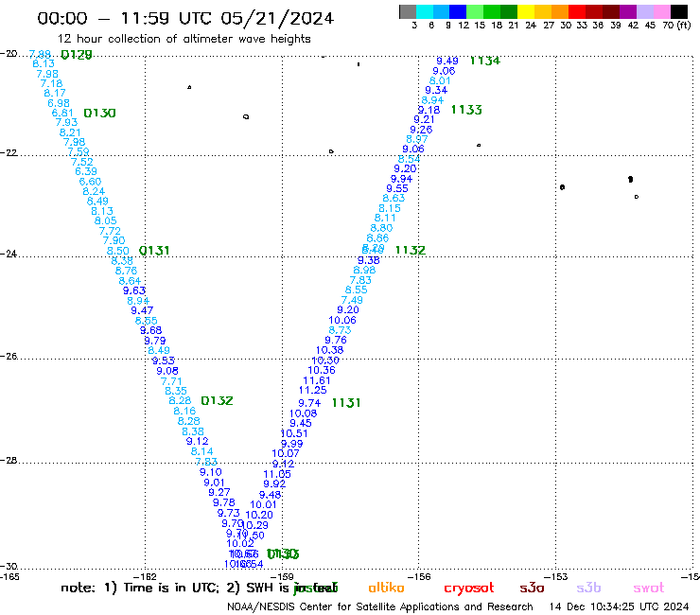Click the 'swot' satellite legend label
Image resolution: width=700 pixels, height=615 pixels.
[649, 589]
